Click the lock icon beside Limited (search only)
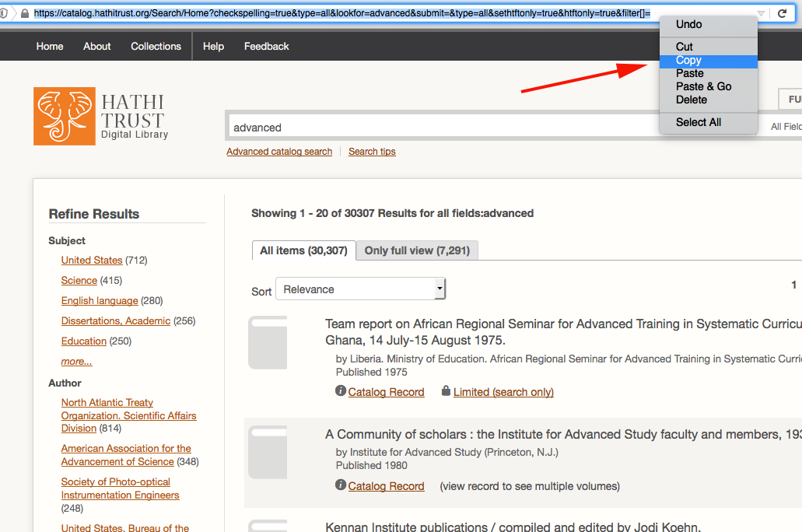Viewport: 802px width, 532px height. 446,390
